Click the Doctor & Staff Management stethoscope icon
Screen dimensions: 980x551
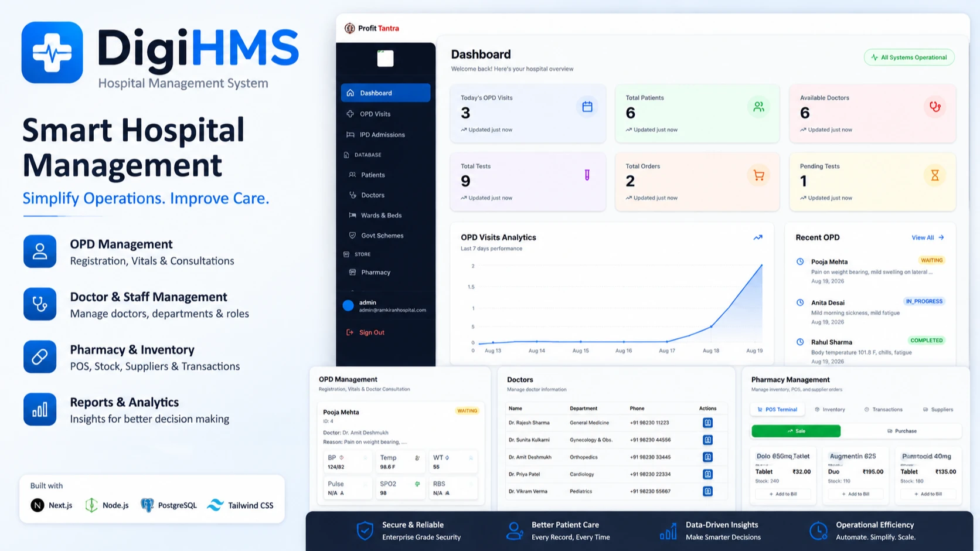40,304
